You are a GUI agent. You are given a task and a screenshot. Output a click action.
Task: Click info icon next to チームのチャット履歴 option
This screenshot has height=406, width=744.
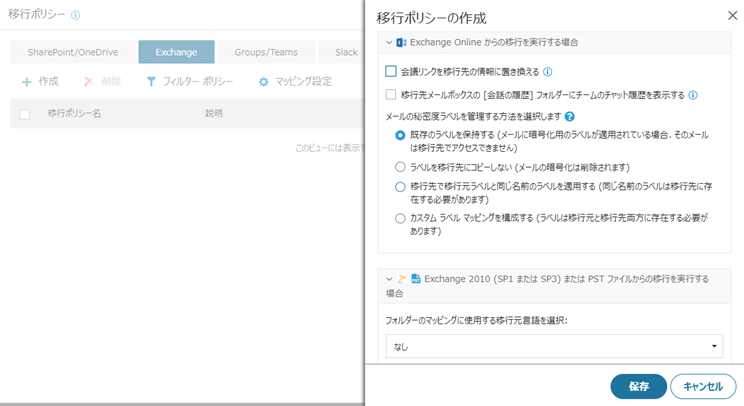pyautogui.click(x=693, y=95)
